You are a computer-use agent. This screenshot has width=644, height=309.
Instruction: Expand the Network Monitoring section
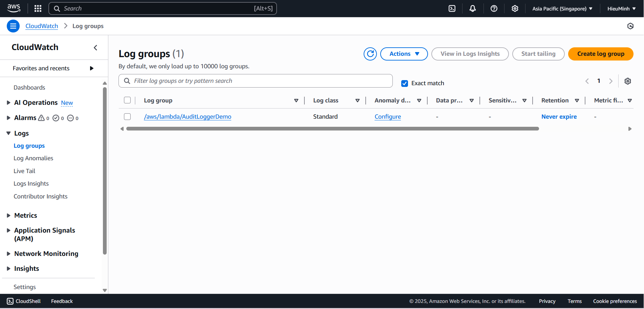8,254
